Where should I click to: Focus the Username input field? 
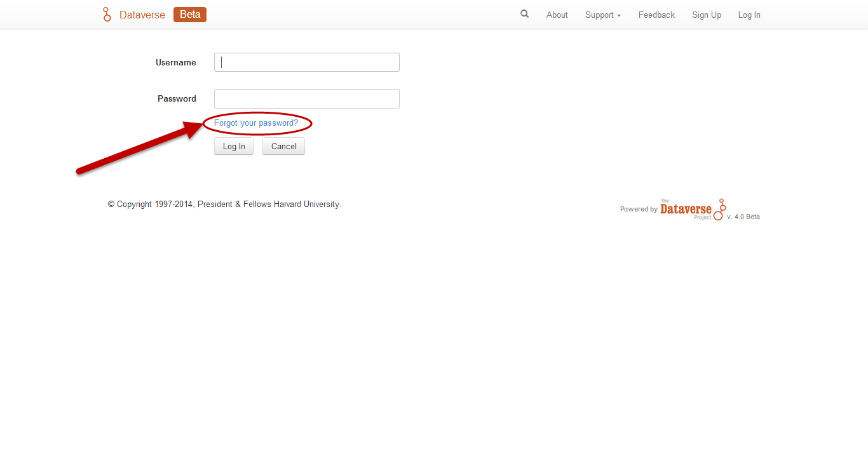tap(307, 62)
